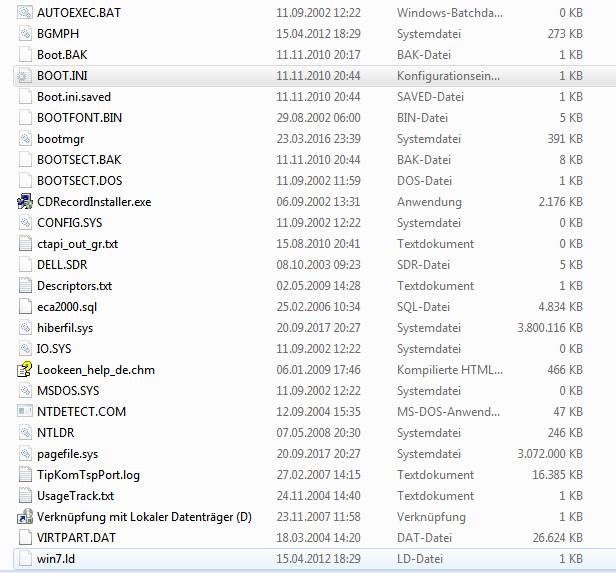Click the pagefile.sys file name
This screenshot has height=573, width=616.
[67, 454]
